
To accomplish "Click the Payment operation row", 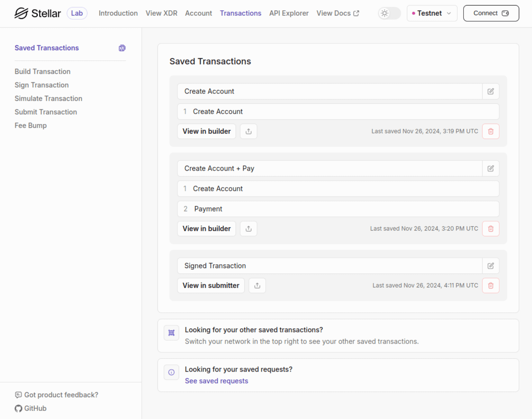I will tap(338, 209).
